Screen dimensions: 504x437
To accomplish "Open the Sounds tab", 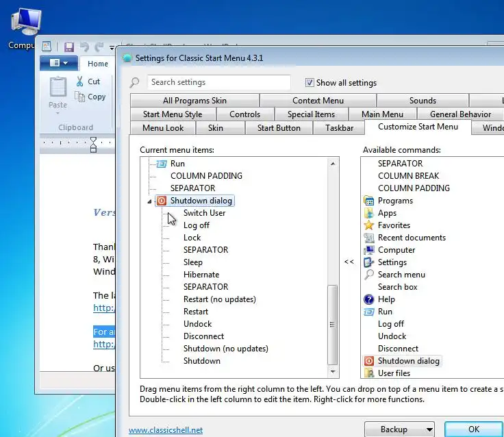I will point(423,100).
